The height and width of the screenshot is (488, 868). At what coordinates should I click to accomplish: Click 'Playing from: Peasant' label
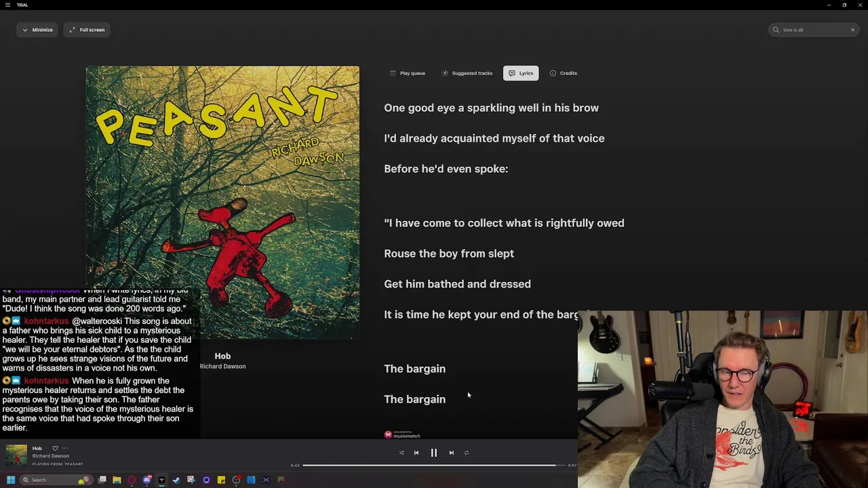click(x=58, y=464)
